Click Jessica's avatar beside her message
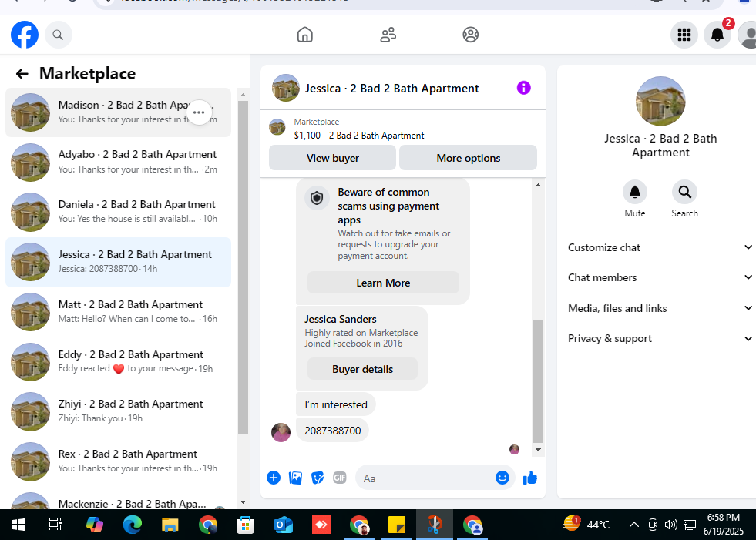Viewport: 756px width, 540px height. (x=281, y=432)
